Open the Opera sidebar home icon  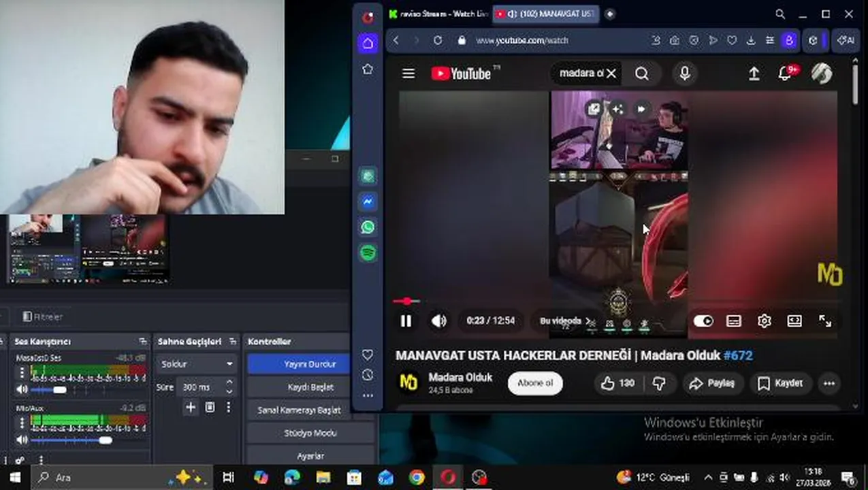click(x=368, y=44)
